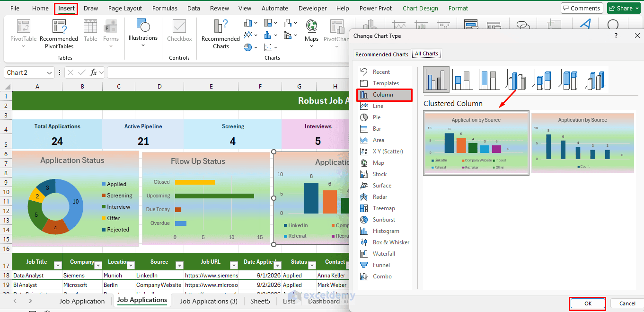
Task: Open Recommended PivotTables
Action: point(59,34)
